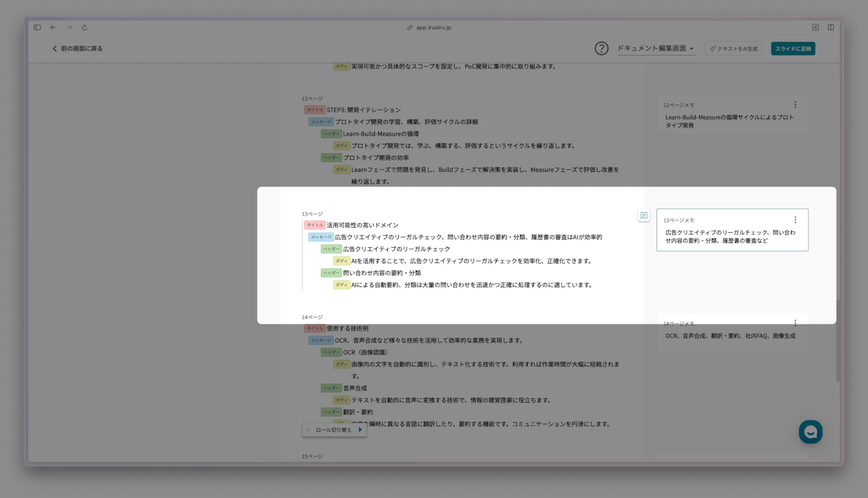Click the スライドに反映 button
This screenshot has height=498, width=868.
[x=793, y=49]
